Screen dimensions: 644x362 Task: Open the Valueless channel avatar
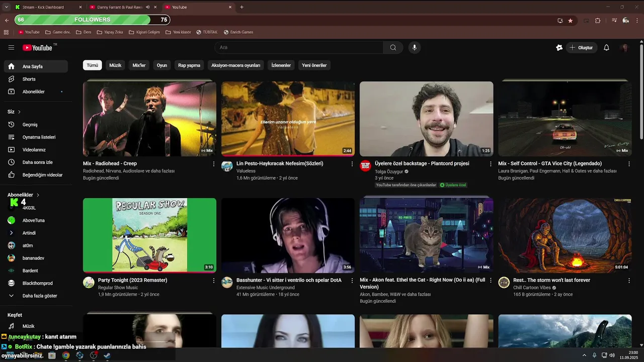(227, 166)
